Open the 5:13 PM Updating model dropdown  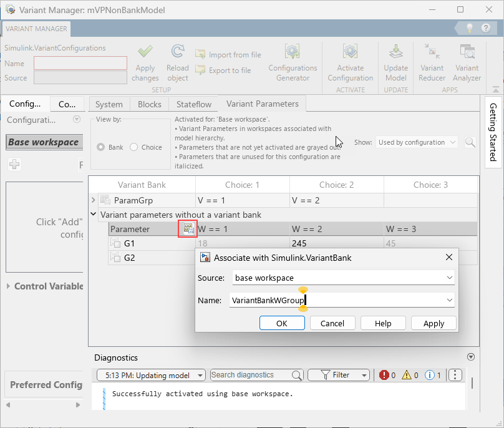(151, 375)
